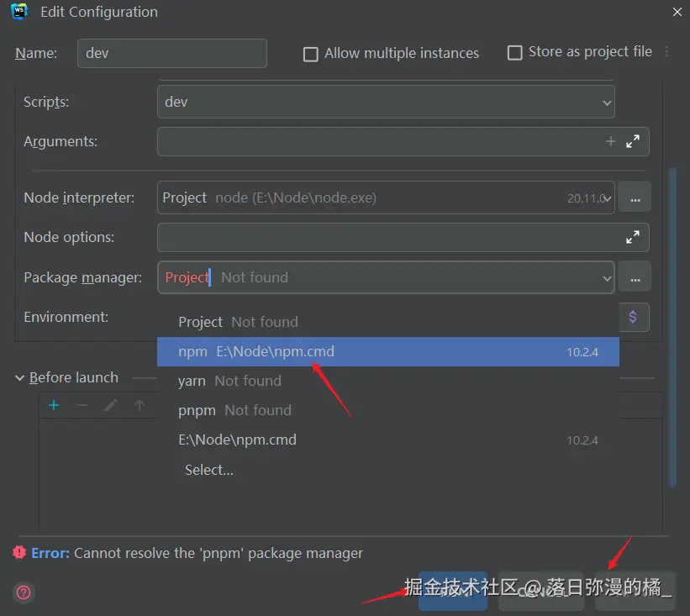This screenshot has width=690, height=616.
Task: Enable Allow multiple instances checkbox
Action: 311,54
